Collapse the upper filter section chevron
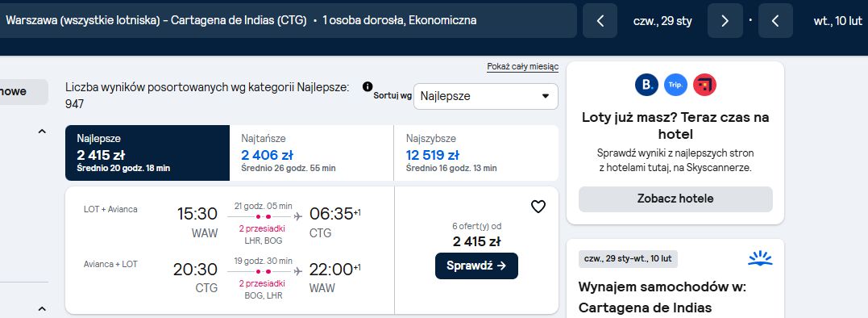 pyautogui.click(x=42, y=132)
